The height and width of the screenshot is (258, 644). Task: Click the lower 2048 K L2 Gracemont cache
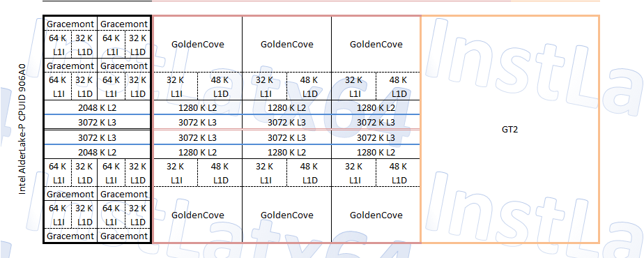coord(98,152)
